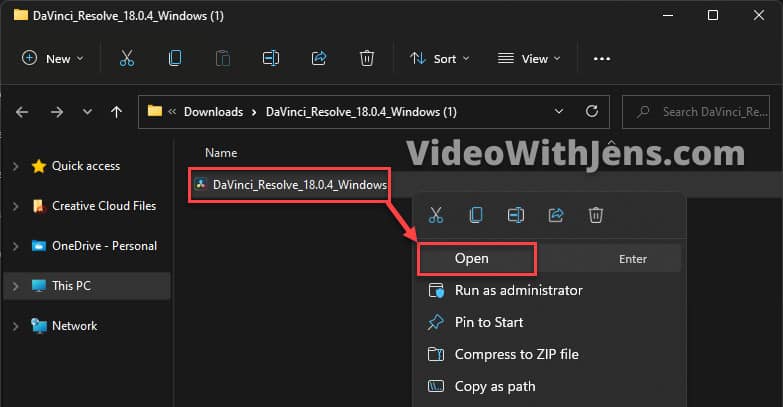Click DaVinci_Resolve_18.0.4_Windows (1) breadcrumb segment
This screenshot has width=783, height=407.
(361, 112)
